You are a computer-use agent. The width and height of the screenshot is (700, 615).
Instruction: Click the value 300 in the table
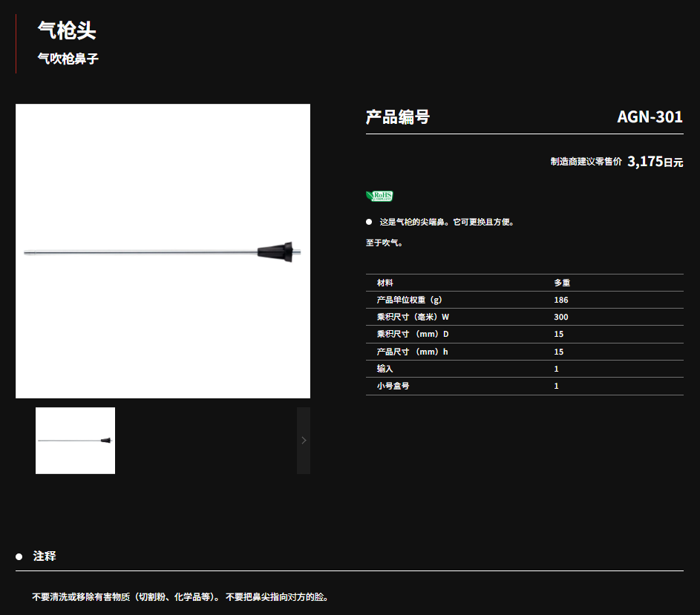pos(560,317)
